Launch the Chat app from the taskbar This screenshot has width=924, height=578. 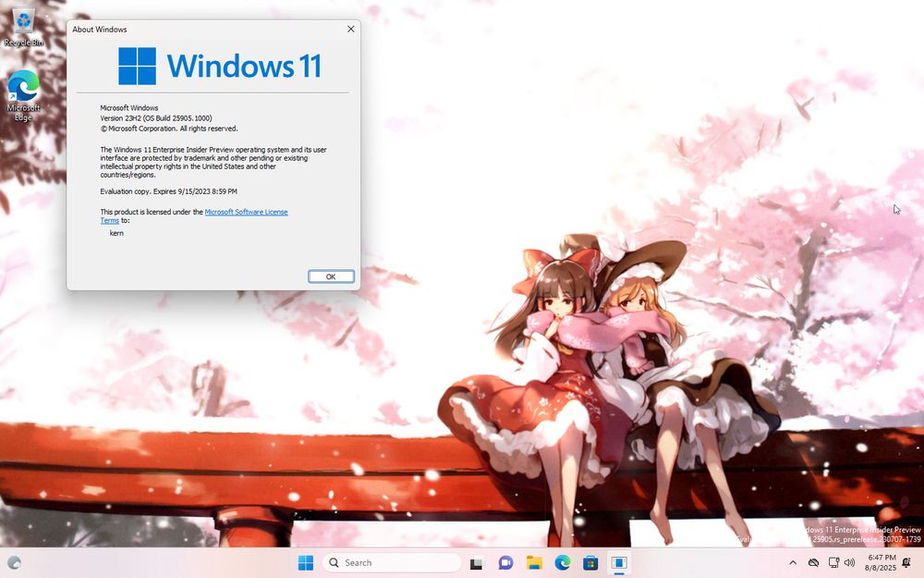505,562
